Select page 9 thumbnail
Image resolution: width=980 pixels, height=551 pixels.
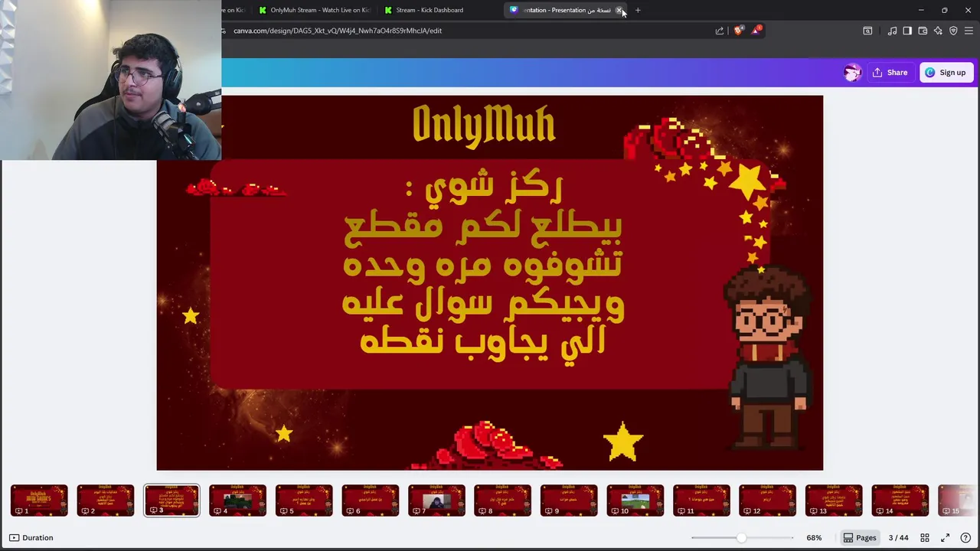(x=569, y=500)
